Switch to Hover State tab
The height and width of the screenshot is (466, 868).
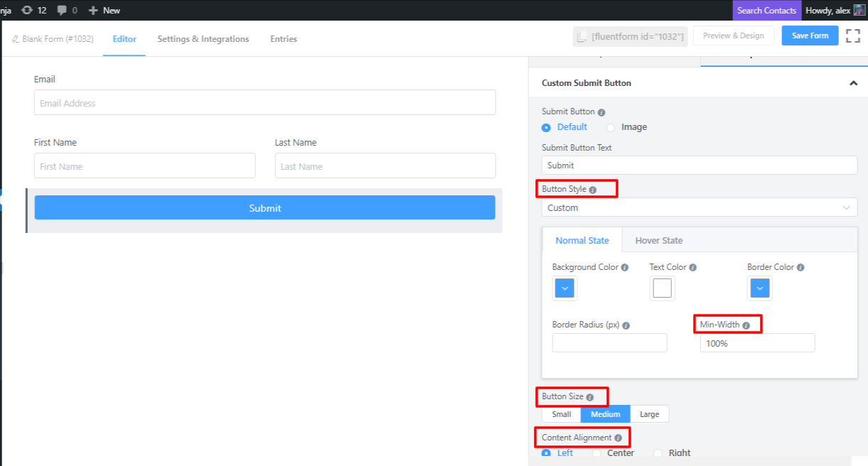tap(658, 240)
